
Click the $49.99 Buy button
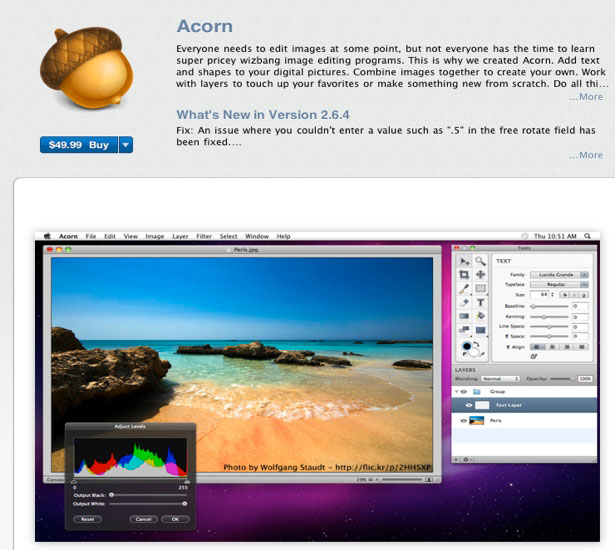click(x=79, y=145)
